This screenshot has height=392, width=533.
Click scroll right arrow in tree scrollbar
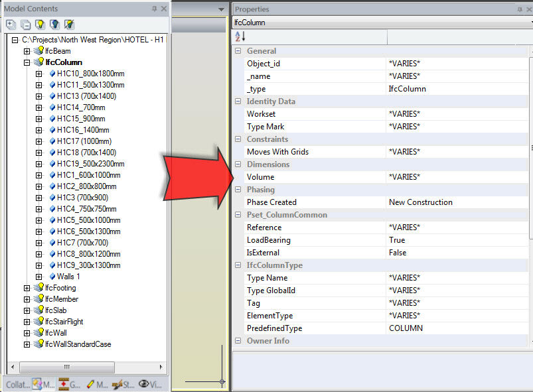click(161, 367)
